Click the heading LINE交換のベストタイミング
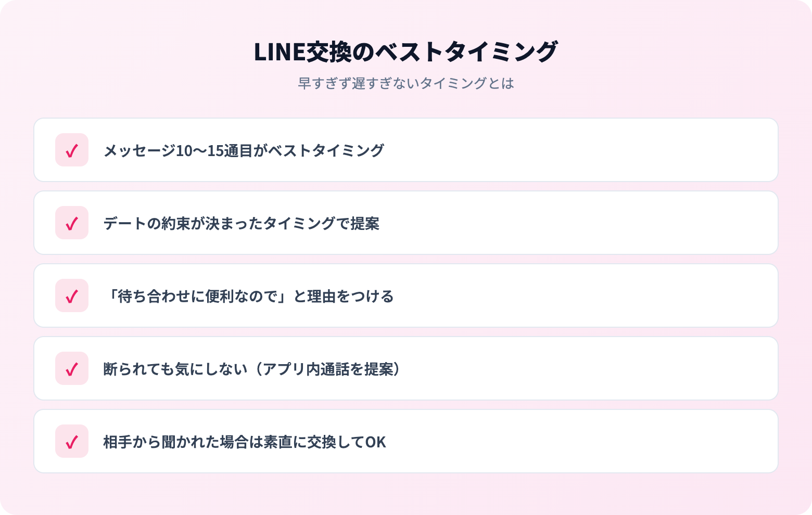 [x=406, y=51]
